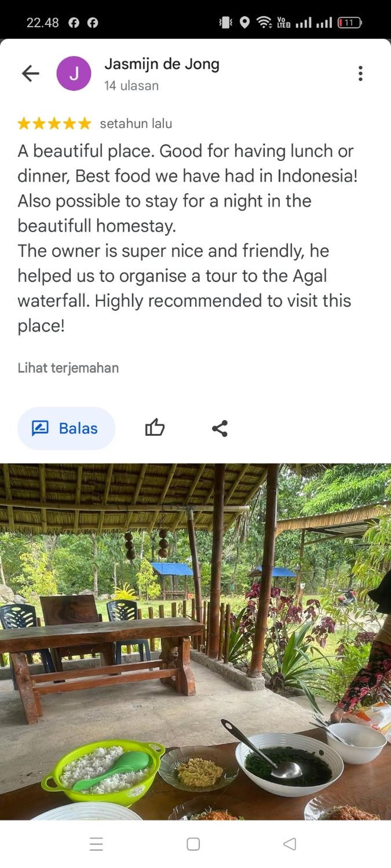The width and height of the screenshot is (391, 868).
Task: Click the Balas reply button
Action: [66, 428]
